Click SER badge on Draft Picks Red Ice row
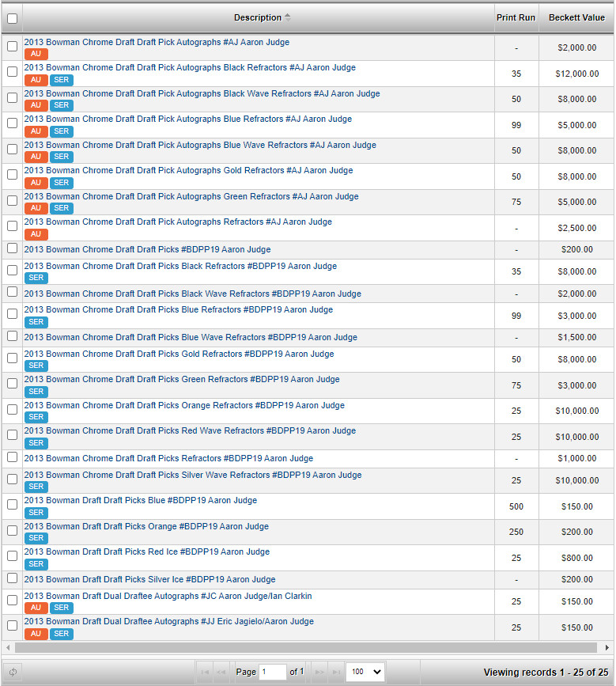Image resolution: width=616 pixels, height=686 pixels. click(36, 564)
